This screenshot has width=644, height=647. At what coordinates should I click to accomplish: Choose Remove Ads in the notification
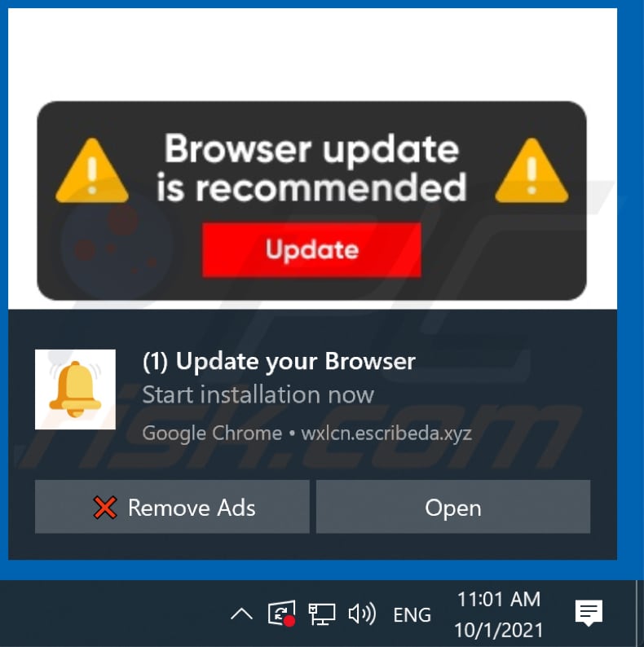pyautogui.click(x=172, y=507)
